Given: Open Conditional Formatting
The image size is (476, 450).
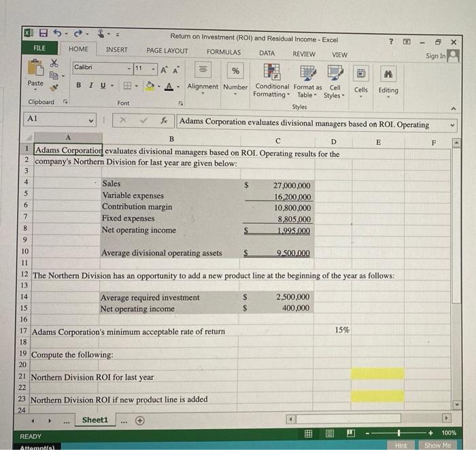Looking at the screenshot, I should [272, 80].
